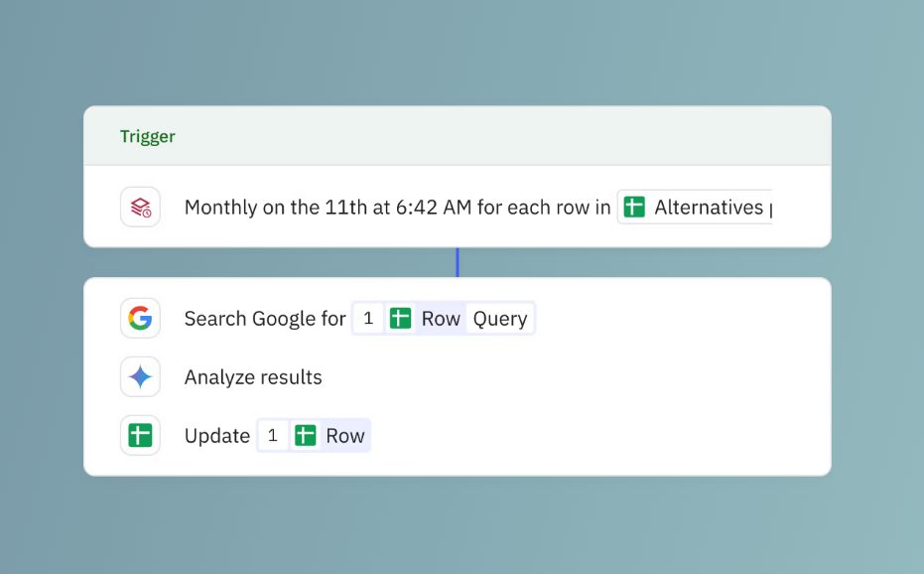Select the Trigger header label
This screenshot has height=574, width=924.
pyautogui.click(x=148, y=136)
